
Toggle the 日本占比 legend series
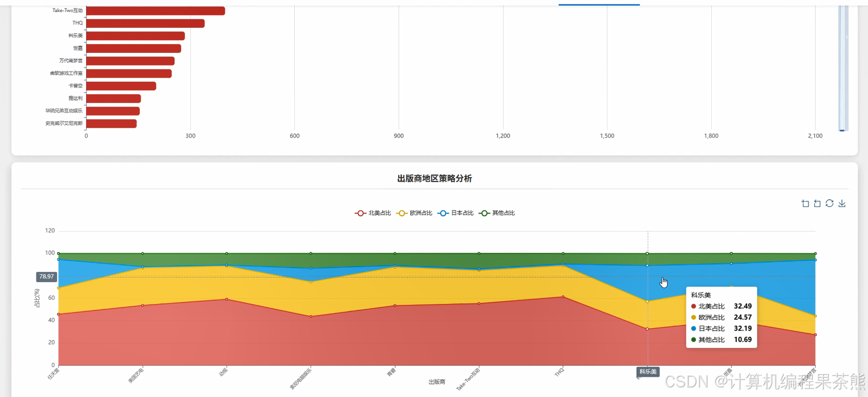click(x=455, y=213)
